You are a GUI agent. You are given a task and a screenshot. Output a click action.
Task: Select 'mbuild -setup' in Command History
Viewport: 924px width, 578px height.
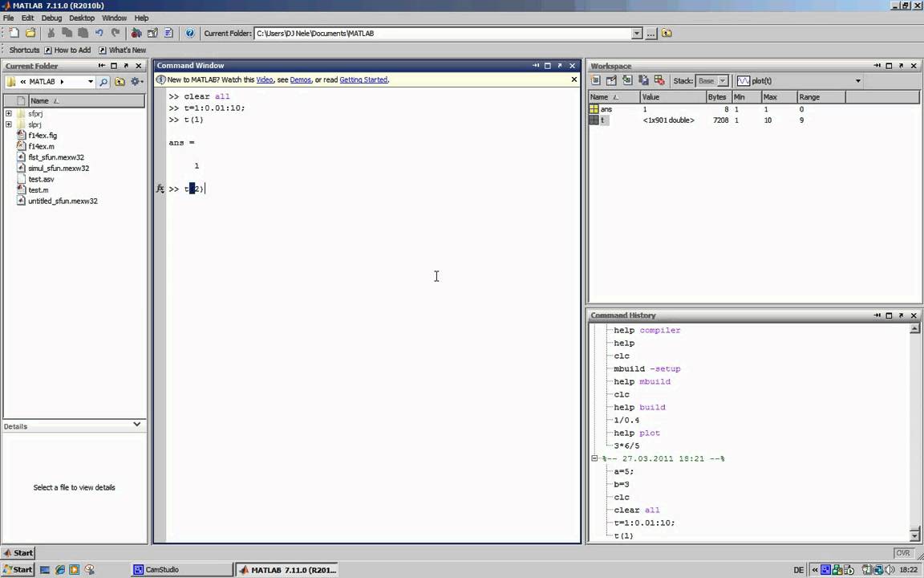(647, 368)
